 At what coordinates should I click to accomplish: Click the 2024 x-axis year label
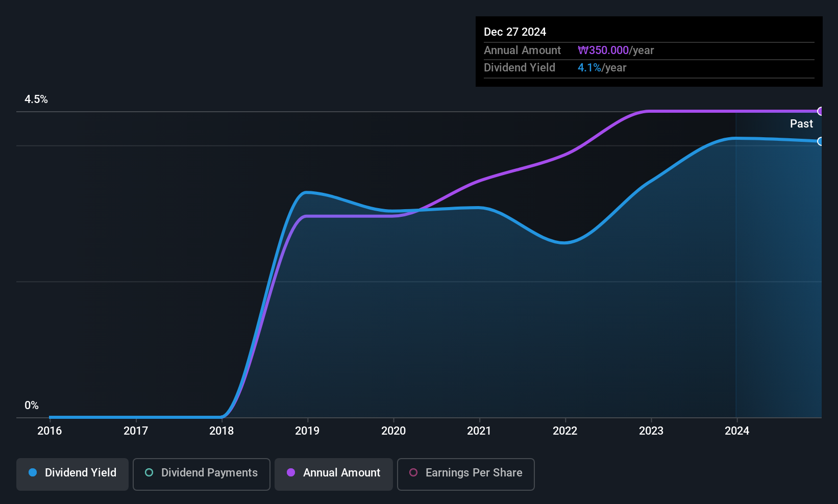737,431
